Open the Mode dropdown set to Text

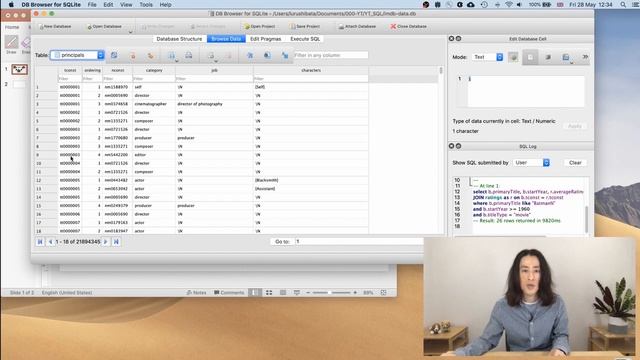point(488,57)
